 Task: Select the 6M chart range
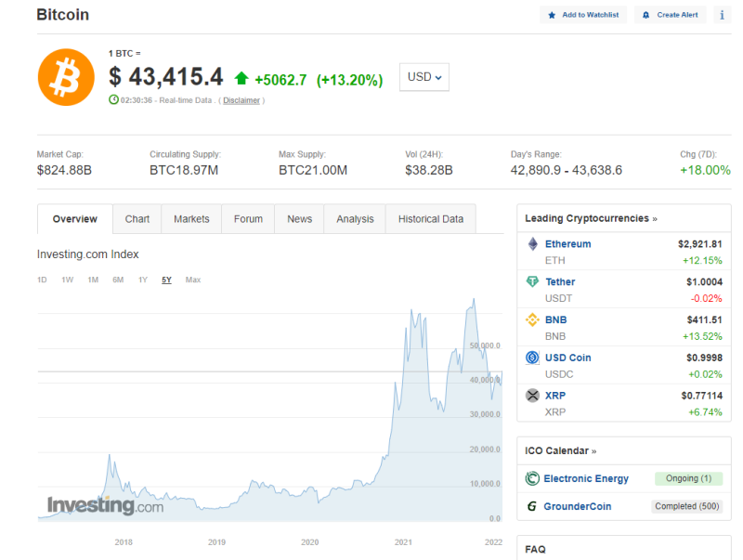pyautogui.click(x=118, y=280)
